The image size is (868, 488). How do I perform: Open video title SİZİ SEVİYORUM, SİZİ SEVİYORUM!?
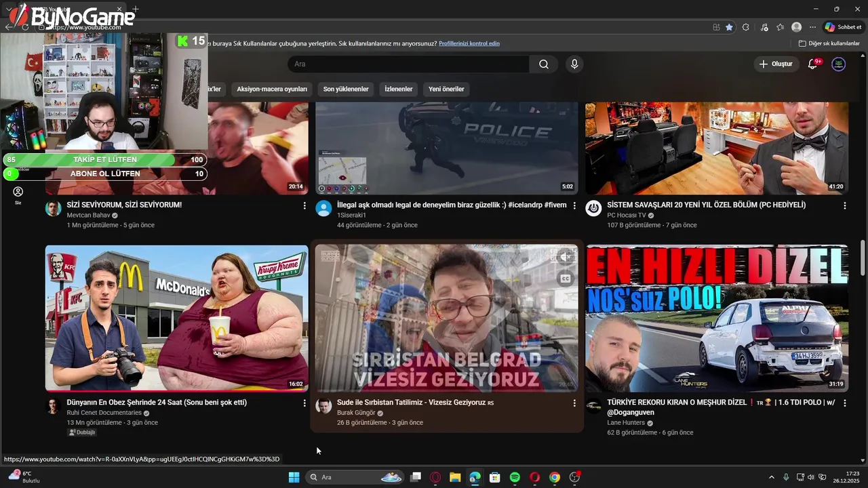(x=124, y=205)
